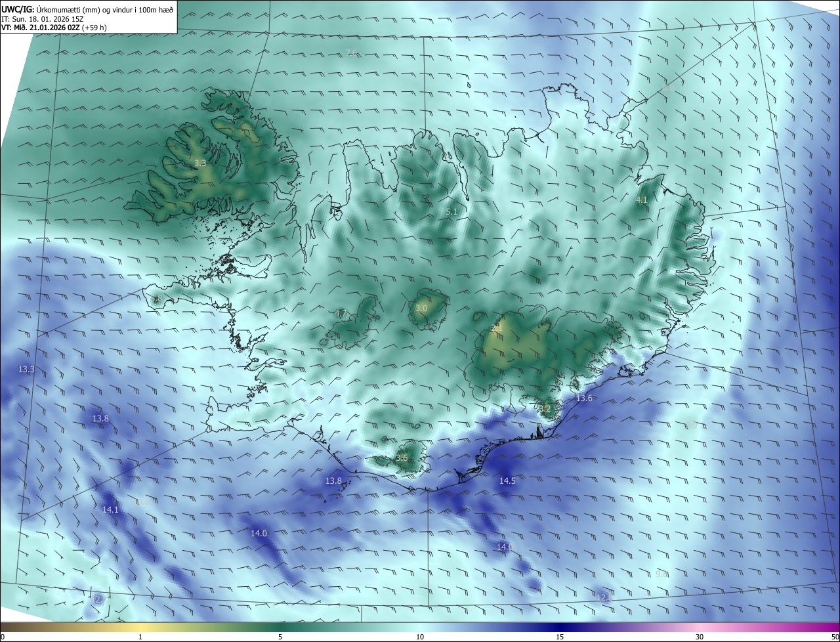Select the "15" tick on the colour scale
The image size is (840, 642).
coord(560,637)
